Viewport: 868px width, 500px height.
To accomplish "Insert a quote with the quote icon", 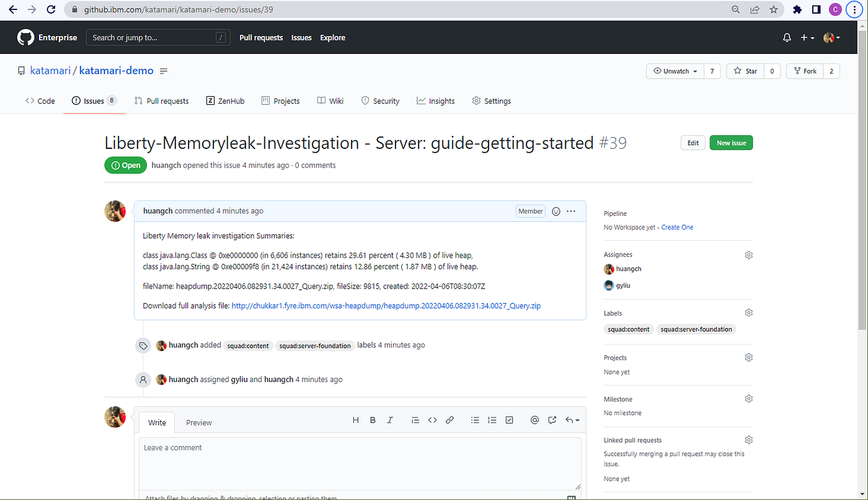I will 415,420.
